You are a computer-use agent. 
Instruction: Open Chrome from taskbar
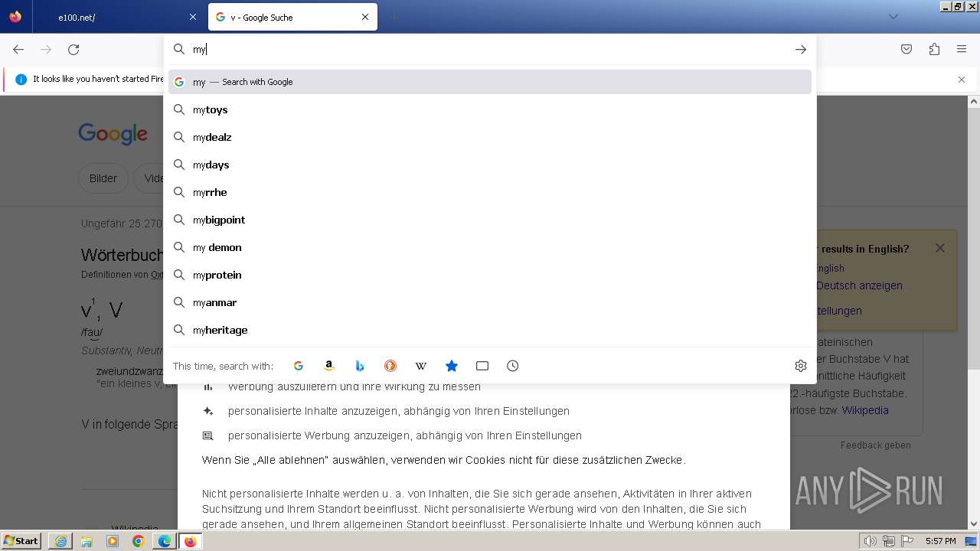(139, 541)
